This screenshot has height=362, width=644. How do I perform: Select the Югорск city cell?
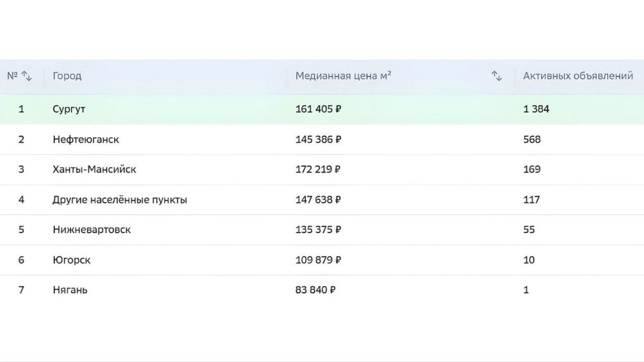pyautogui.click(x=71, y=260)
